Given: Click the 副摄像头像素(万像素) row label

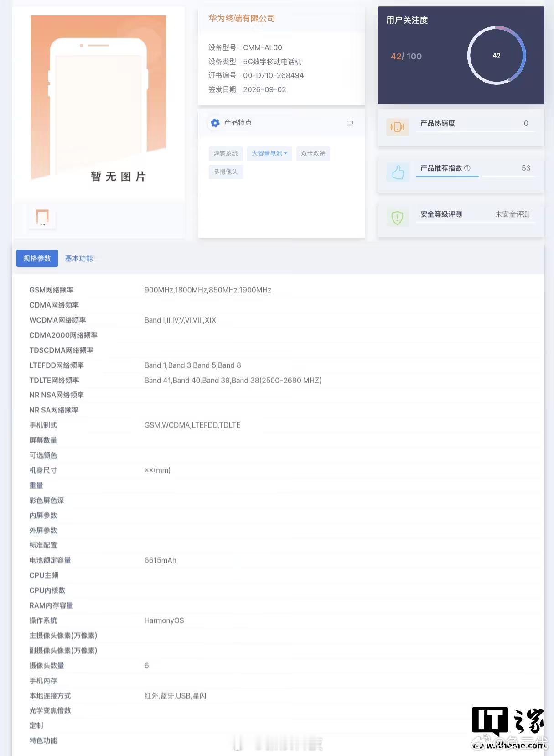Looking at the screenshot, I should (x=63, y=650).
